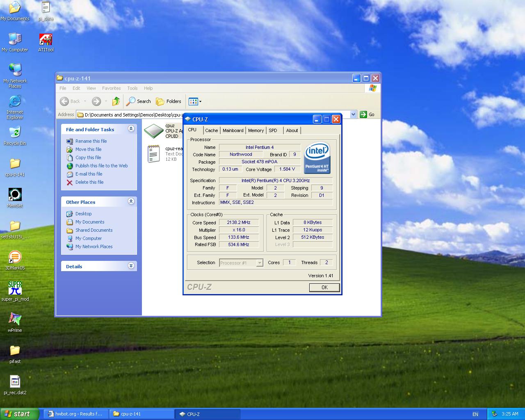Screen dimensions: 525x420
Task: Go up one folder level in Explorer
Action: point(116,101)
